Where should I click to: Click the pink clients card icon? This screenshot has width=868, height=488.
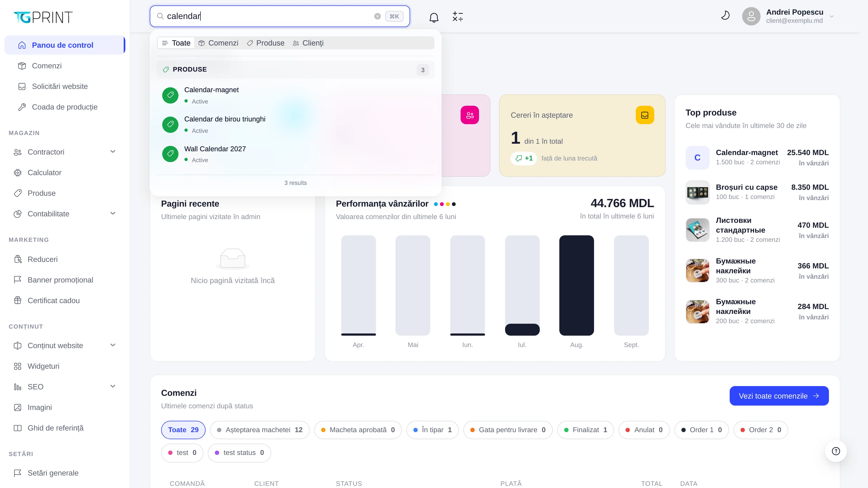[470, 115]
